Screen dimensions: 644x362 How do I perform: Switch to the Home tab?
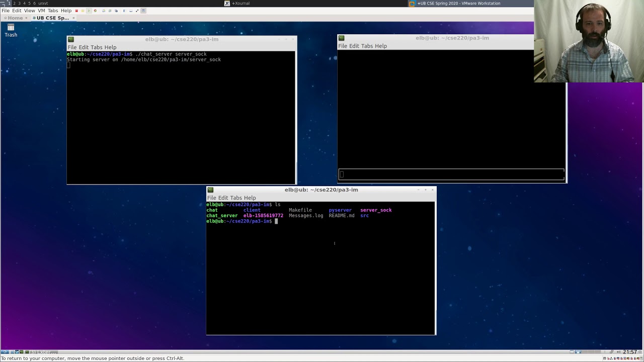point(15,18)
